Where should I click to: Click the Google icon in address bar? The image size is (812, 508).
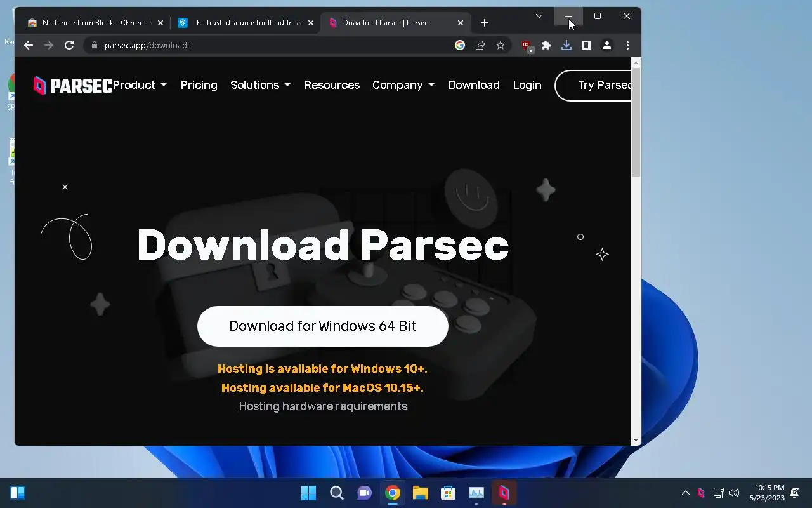pyautogui.click(x=460, y=45)
